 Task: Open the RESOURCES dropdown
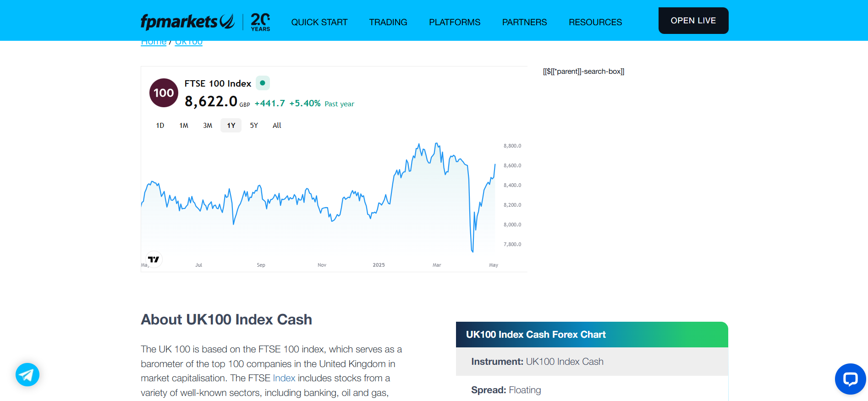(x=595, y=22)
